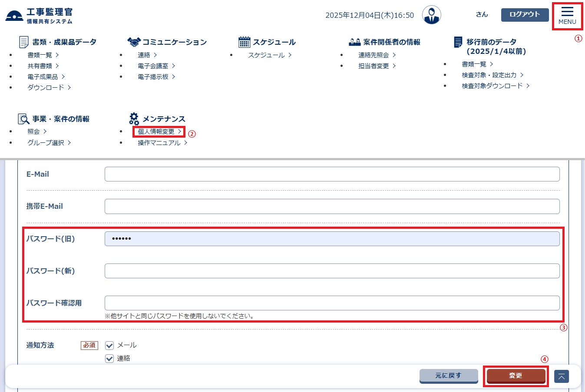Screen dimensions: 585x392
Task: Click the user profile avatar icon
Action: [431, 15]
